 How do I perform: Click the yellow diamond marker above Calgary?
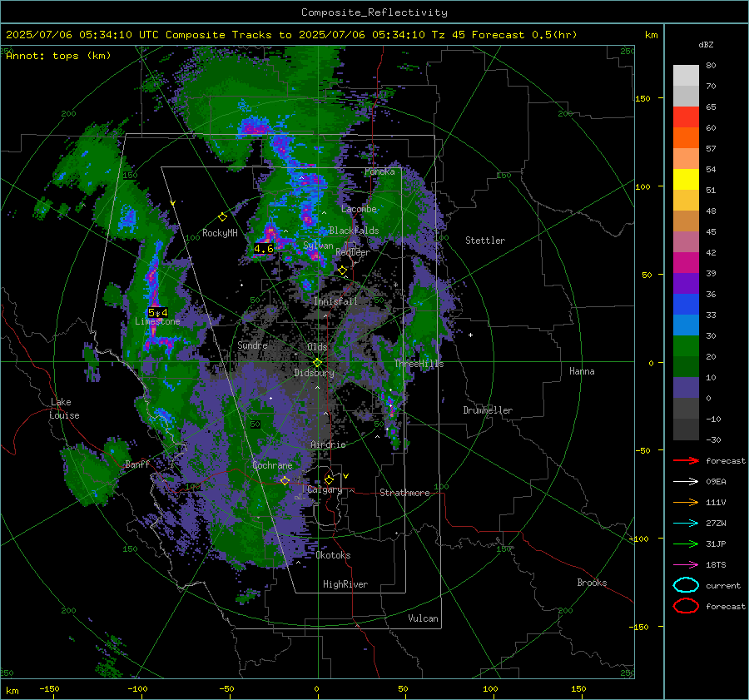pyautogui.click(x=329, y=479)
